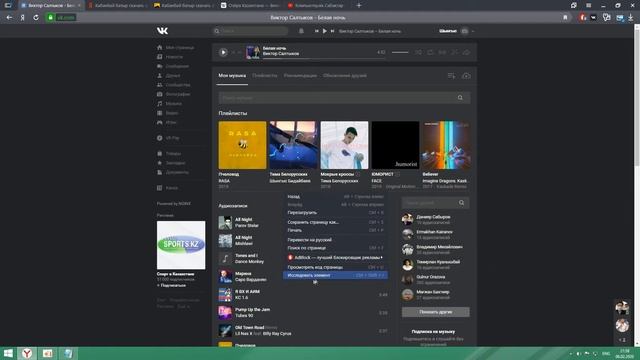Choose Просмотреть код страницы in the context menu
The width and height of the screenshot is (640, 360).
click(335, 267)
